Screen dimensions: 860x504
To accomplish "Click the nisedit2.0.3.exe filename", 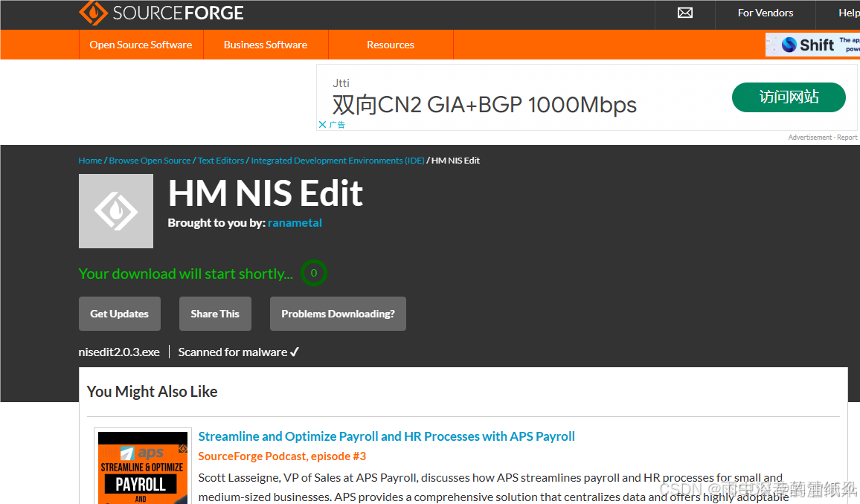I will pyautogui.click(x=119, y=352).
